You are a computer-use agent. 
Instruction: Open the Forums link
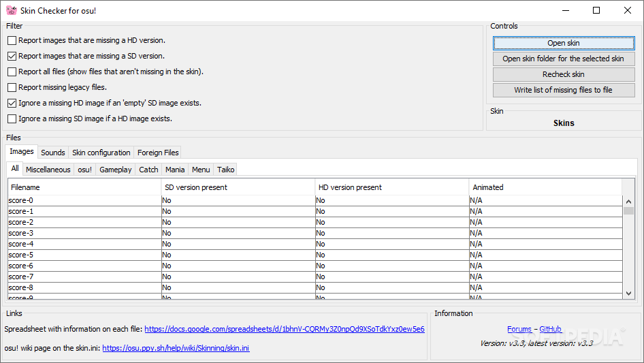coord(519,329)
